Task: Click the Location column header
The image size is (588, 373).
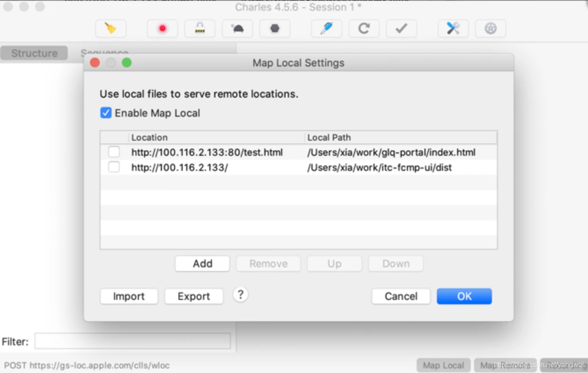Action: (217, 137)
